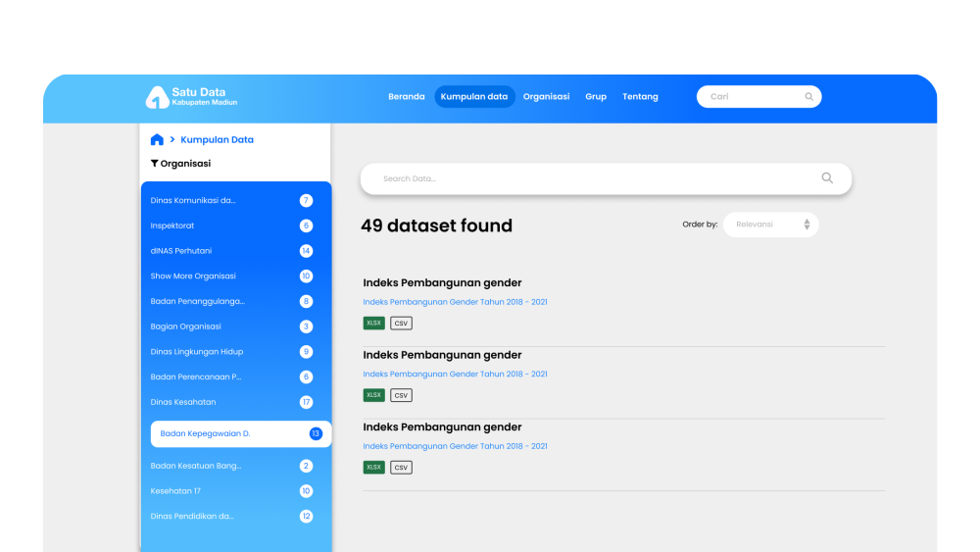Click XLSX badge of third dataset
980x552 pixels.
coord(373,468)
